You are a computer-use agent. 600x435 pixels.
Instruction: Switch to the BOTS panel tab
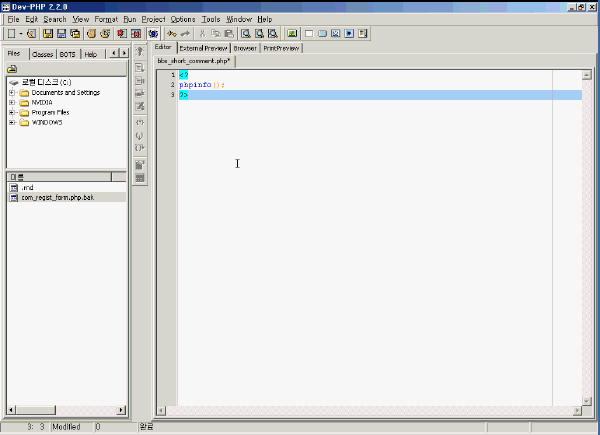click(x=68, y=54)
